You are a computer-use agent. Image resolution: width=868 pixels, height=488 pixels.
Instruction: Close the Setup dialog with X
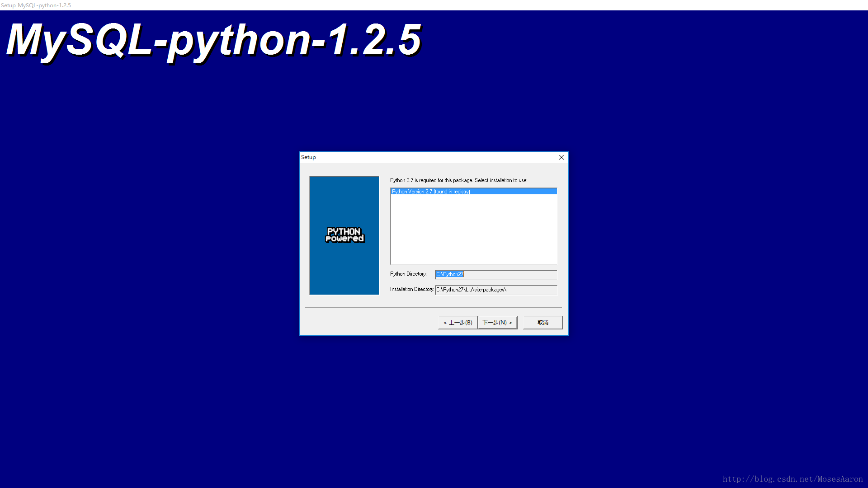point(561,157)
